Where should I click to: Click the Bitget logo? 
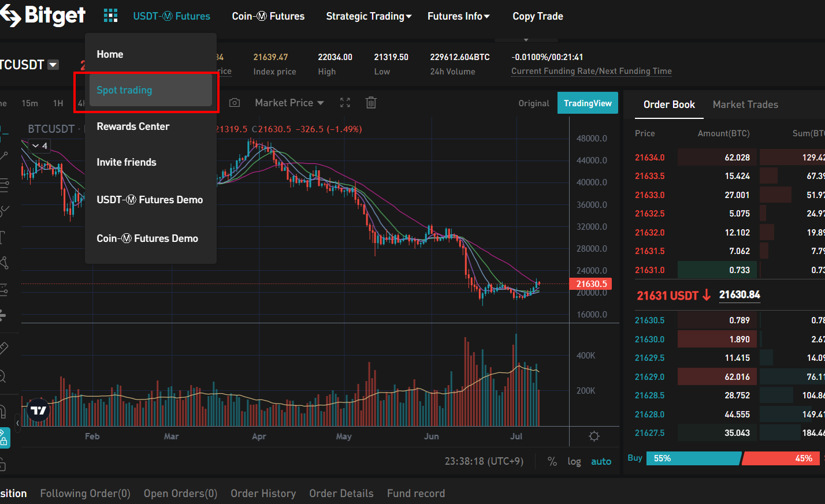coord(43,16)
